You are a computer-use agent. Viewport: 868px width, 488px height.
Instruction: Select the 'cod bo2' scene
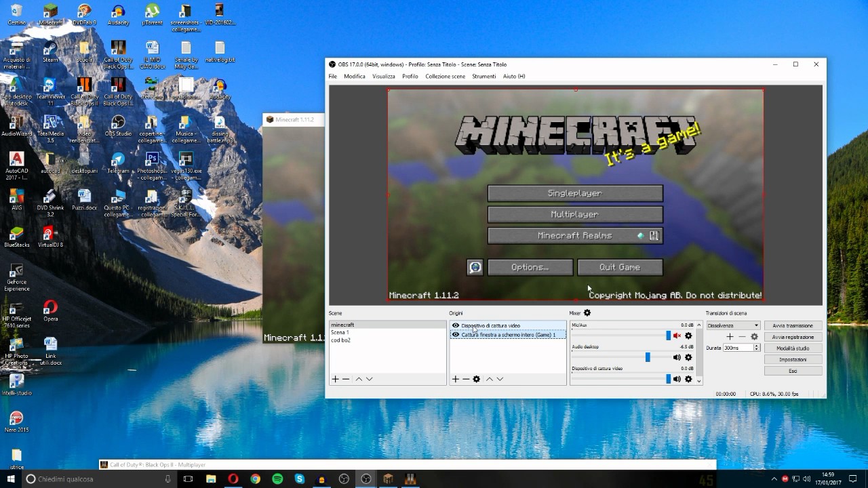pyautogui.click(x=387, y=340)
